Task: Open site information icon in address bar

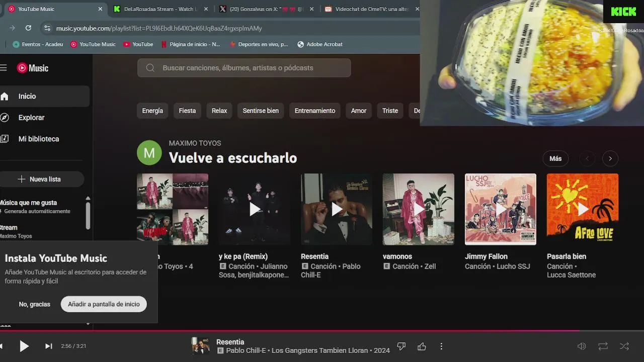Action: click(x=47, y=28)
